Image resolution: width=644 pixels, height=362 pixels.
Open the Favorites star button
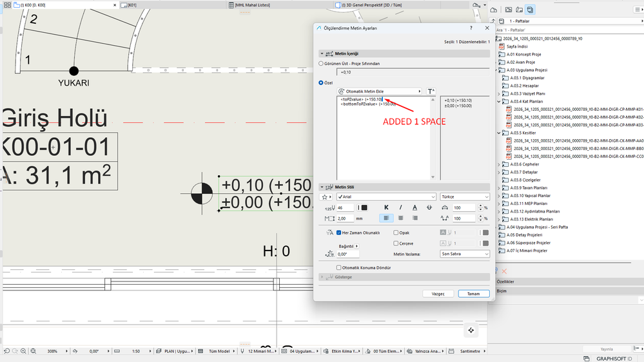(x=326, y=197)
